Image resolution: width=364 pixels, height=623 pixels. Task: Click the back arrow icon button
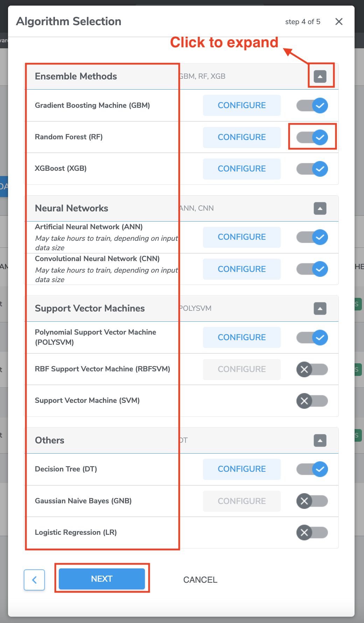[x=34, y=580]
